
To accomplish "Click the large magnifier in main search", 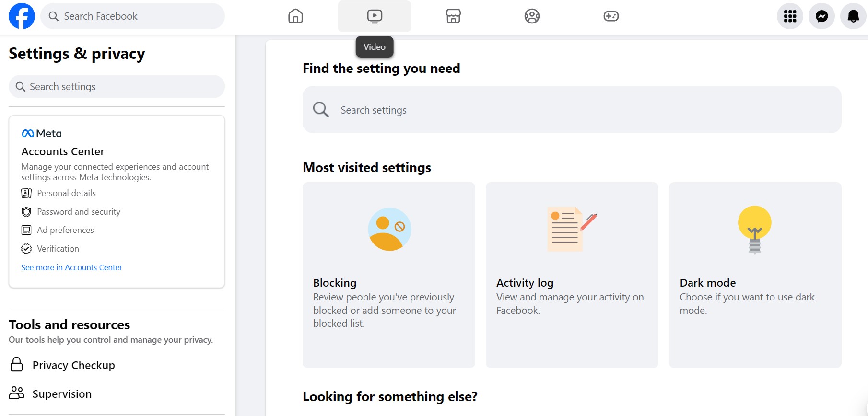I will (x=321, y=110).
